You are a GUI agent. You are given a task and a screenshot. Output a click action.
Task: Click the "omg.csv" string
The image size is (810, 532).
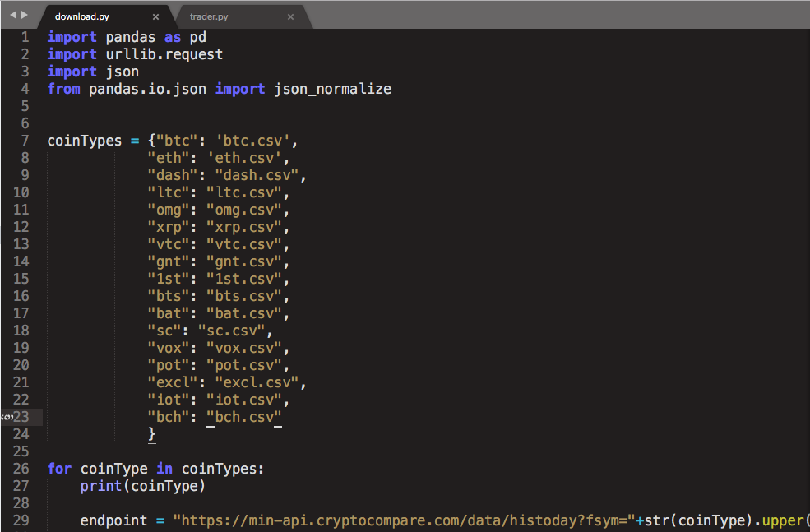tap(244, 210)
